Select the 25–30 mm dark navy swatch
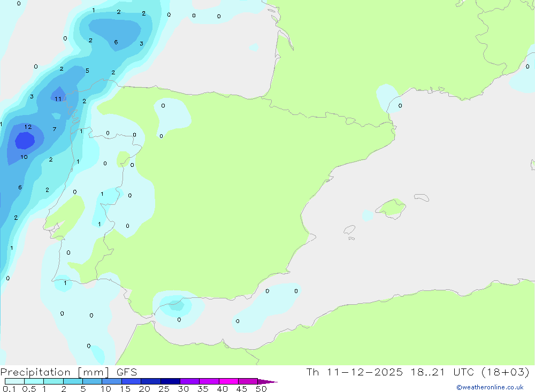 [x=170, y=381]
